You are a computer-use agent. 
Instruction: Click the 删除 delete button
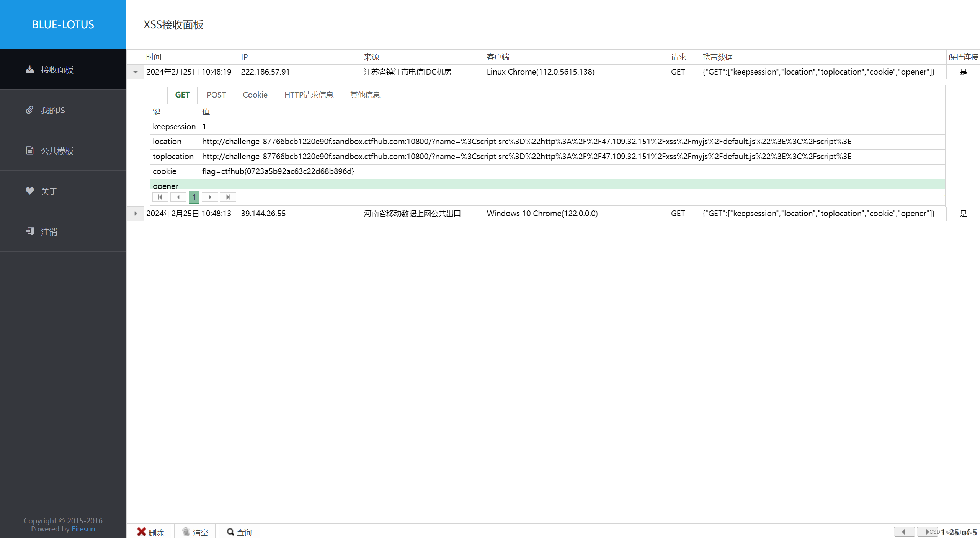[150, 532]
